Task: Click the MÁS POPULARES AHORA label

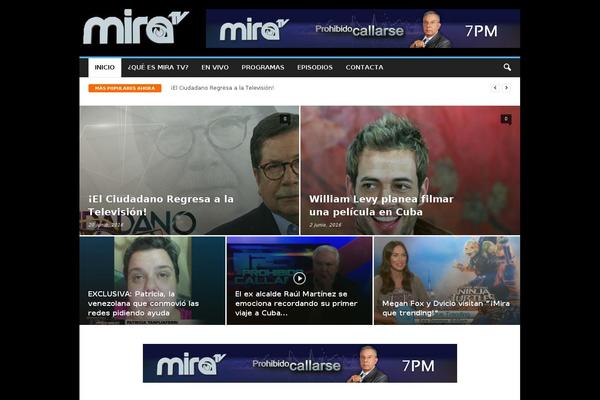Action: pos(125,88)
